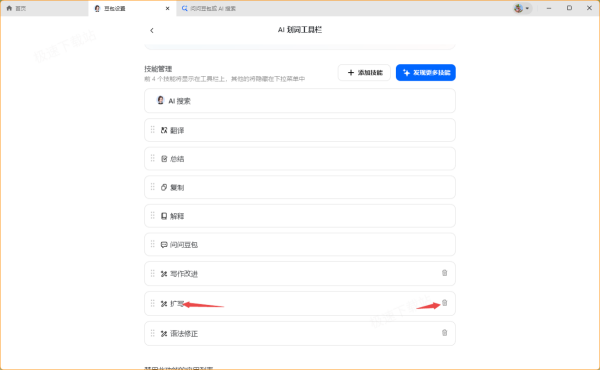
Task: Select the '翻译' label text
Action: tap(177, 130)
